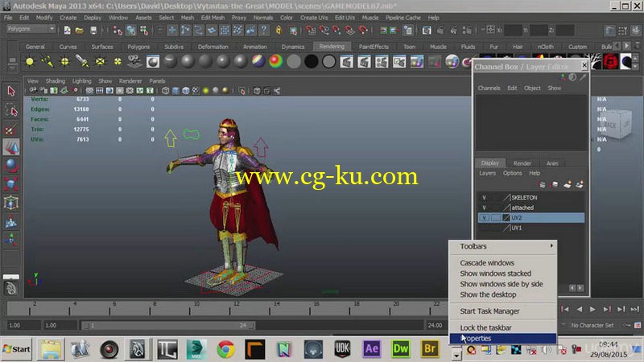The image size is (644, 362).
Task: Select the UV1 layer row
Action: 532,228
